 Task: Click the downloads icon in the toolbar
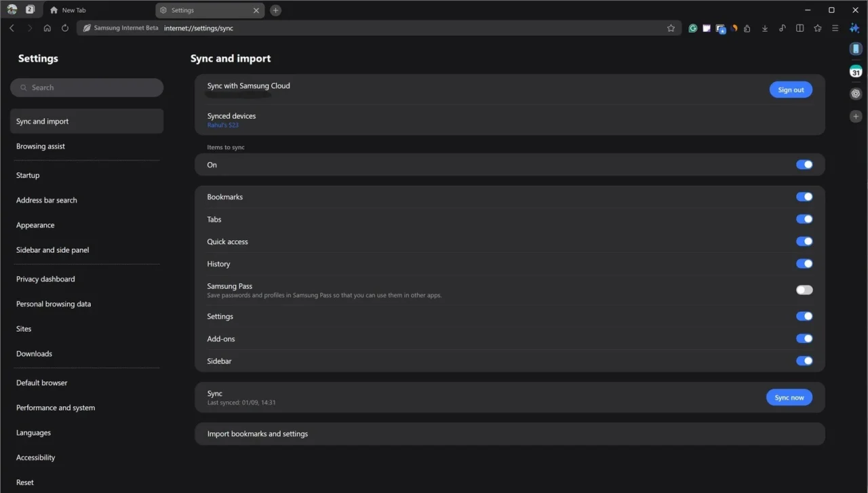click(765, 28)
